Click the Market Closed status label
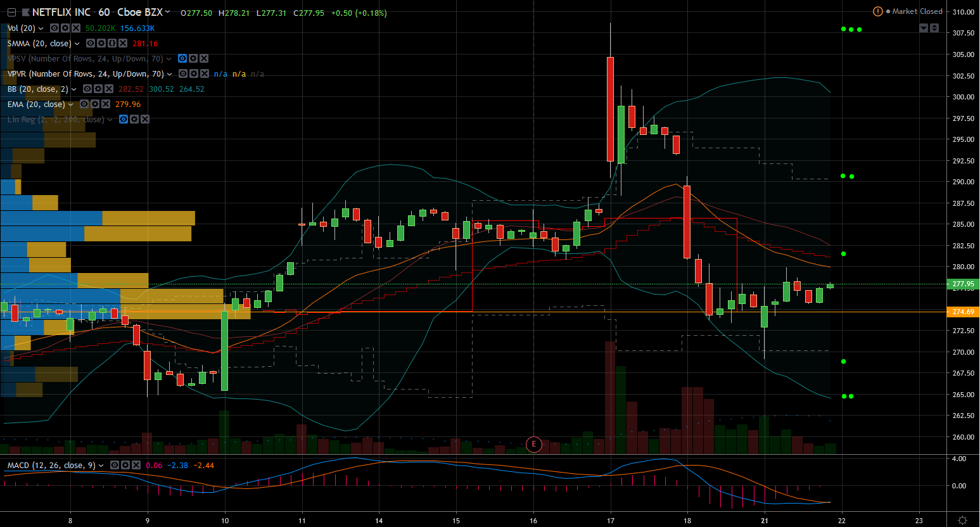 click(x=917, y=11)
